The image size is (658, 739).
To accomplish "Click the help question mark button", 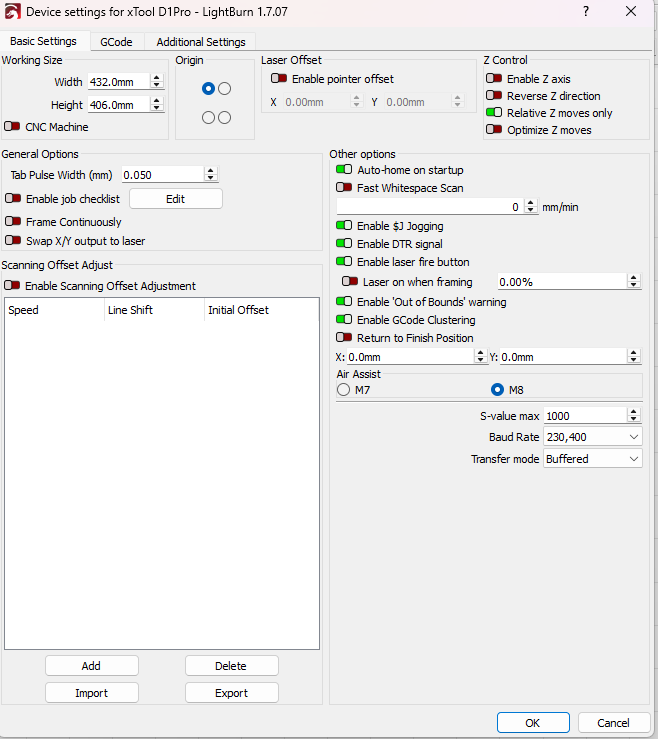I will click(586, 11).
